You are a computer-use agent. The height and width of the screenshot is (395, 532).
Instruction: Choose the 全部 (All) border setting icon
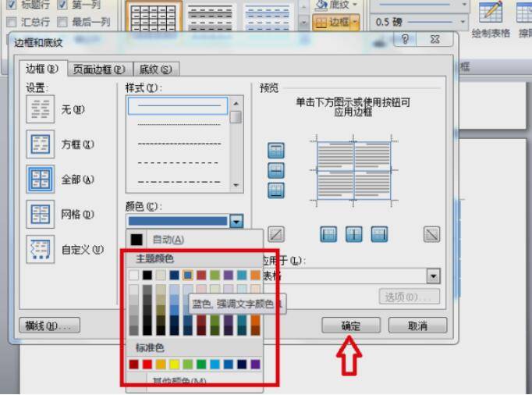40,180
